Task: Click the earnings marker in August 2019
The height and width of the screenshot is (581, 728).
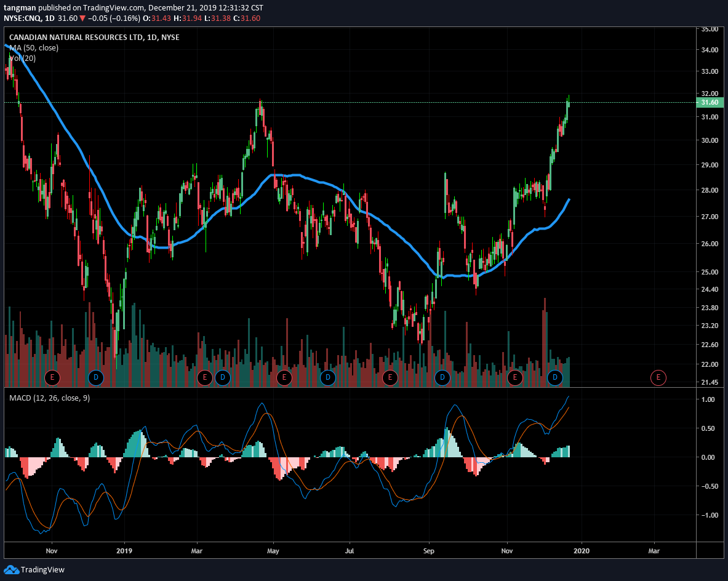Action: tap(390, 377)
